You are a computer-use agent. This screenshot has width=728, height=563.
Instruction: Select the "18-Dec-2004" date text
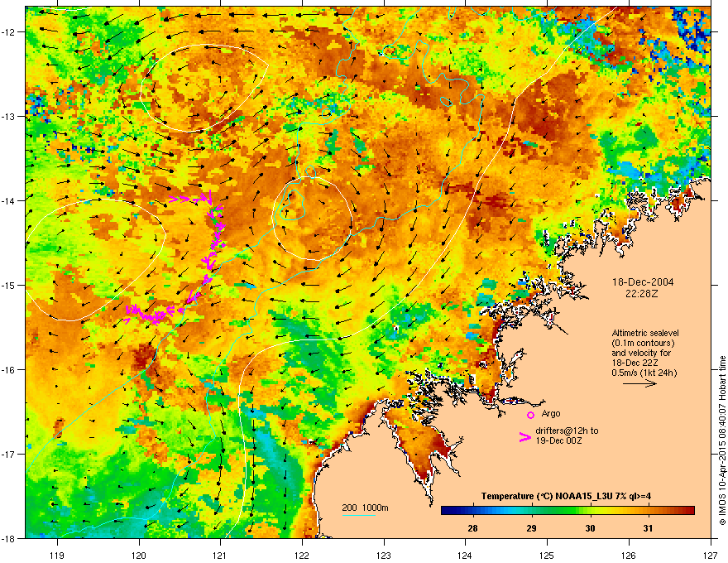point(643,282)
